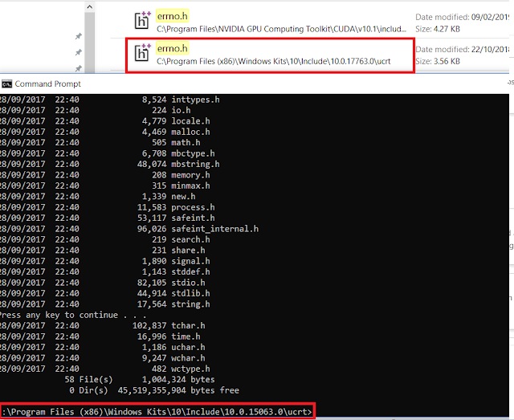This screenshot has width=514, height=420.
Task: Select errno.h filename in CUDA result
Action: click(173, 16)
